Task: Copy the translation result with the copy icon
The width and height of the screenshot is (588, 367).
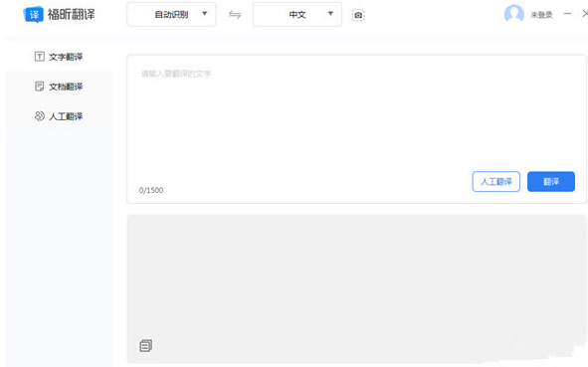Action: click(x=146, y=345)
